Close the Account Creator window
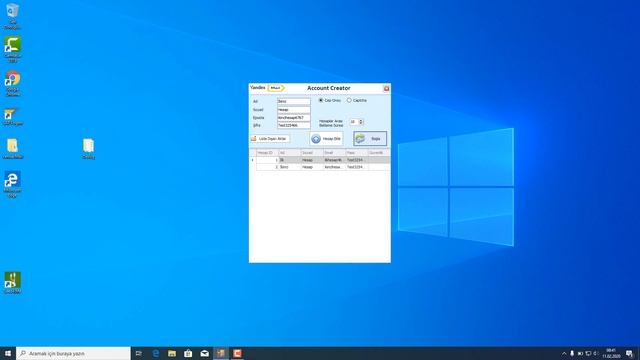The image size is (640, 360). [386, 88]
